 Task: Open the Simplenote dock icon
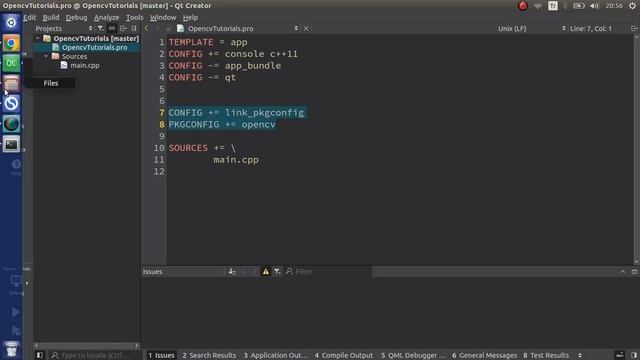(x=11, y=104)
